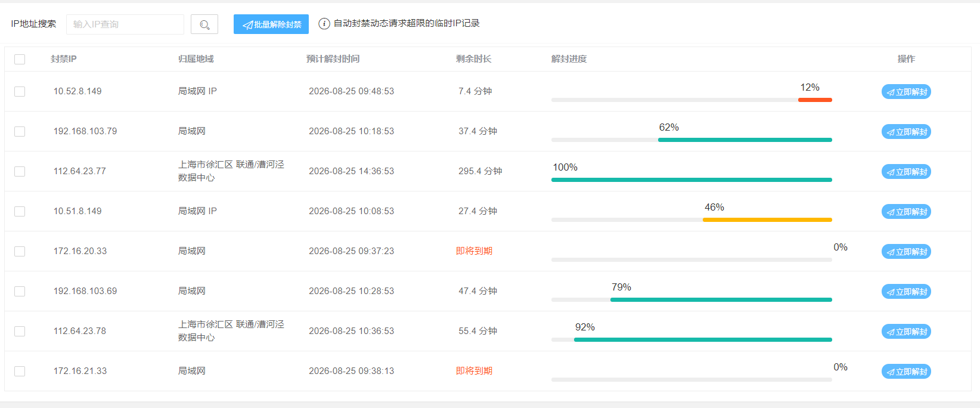Click 即将到期 for 172.16.20.33
The image size is (980, 408).
click(x=475, y=251)
